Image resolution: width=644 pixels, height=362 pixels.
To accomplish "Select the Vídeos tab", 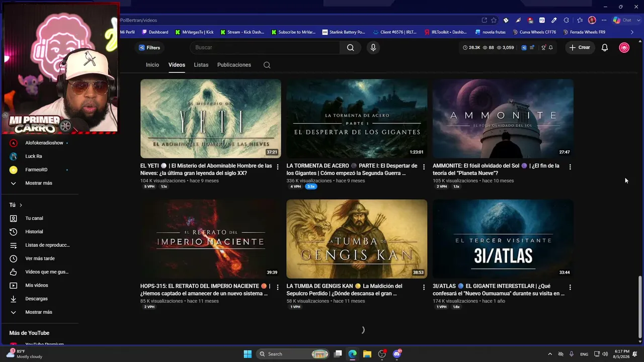I will (177, 65).
